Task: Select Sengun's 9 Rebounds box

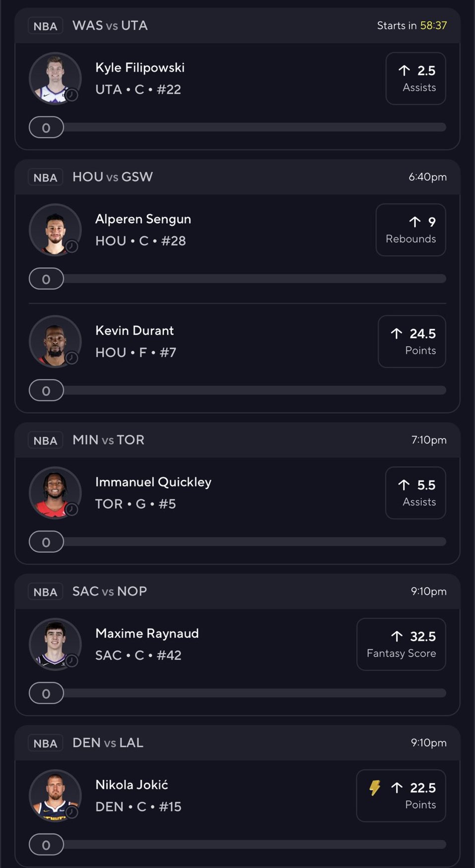Action: 410,230
